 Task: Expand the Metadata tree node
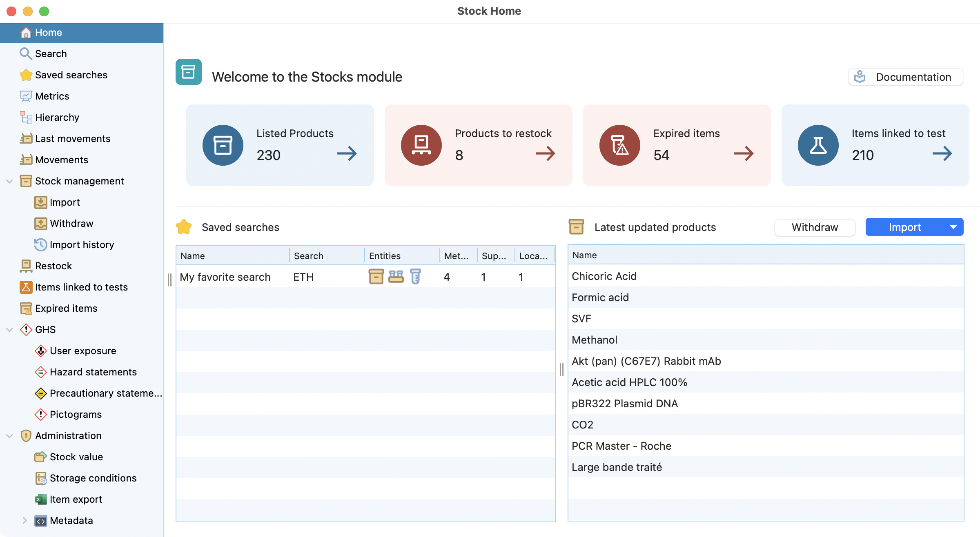(x=24, y=521)
